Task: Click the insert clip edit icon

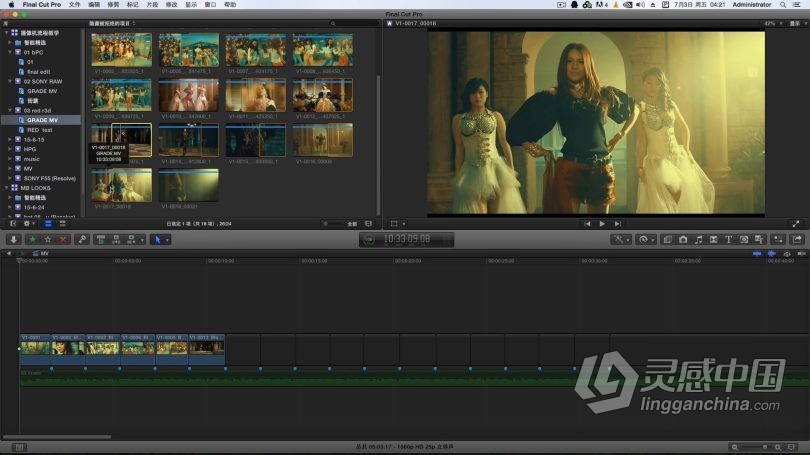Action: [x=116, y=240]
